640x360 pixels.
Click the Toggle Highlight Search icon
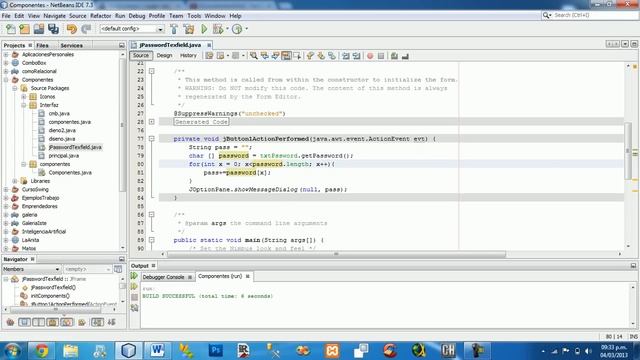[x=286, y=56]
